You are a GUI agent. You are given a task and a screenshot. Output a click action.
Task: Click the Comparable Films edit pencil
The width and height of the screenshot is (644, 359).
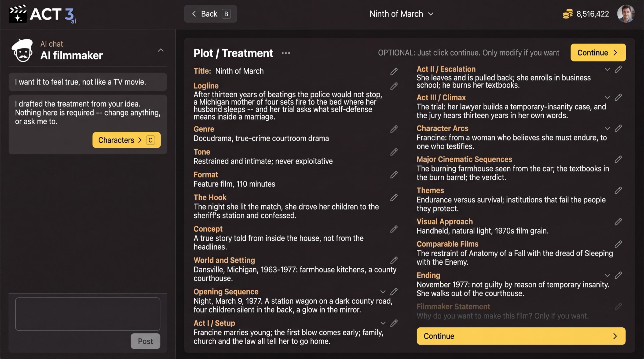618,244
